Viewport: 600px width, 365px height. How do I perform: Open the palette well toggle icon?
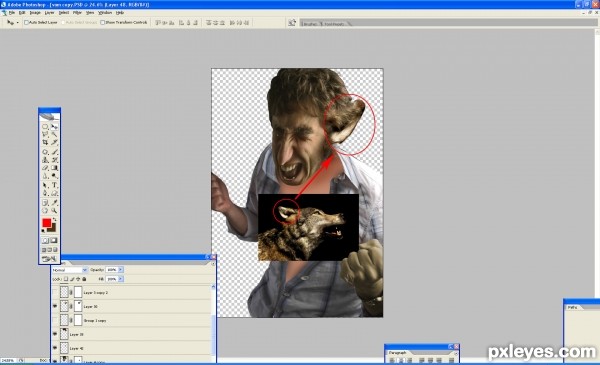[292, 23]
